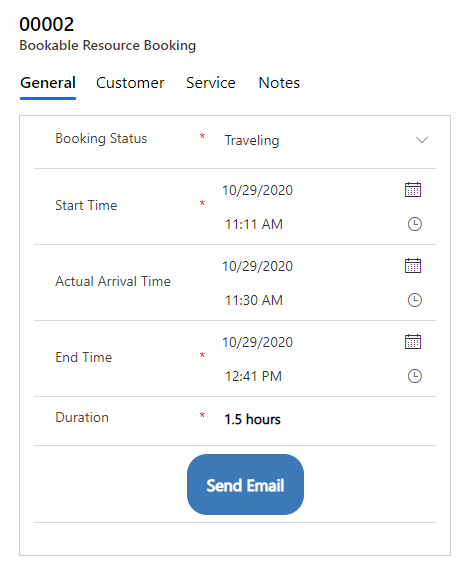Expand the Booking Status dropdown chevron
Image resolution: width=469 pixels, height=573 pixels.
422,140
